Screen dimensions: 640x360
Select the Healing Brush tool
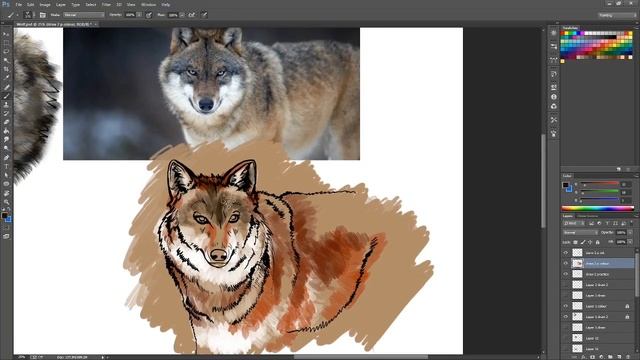coord(6,87)
